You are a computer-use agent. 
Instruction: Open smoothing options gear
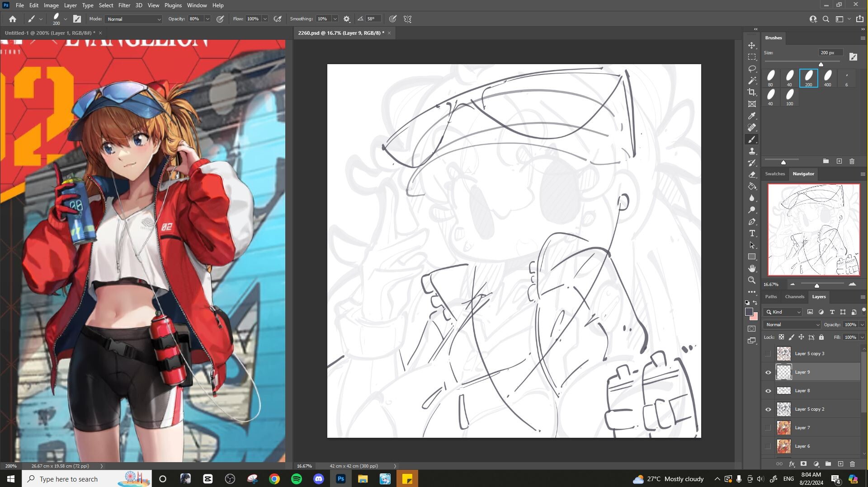click(x=347, y=19)
